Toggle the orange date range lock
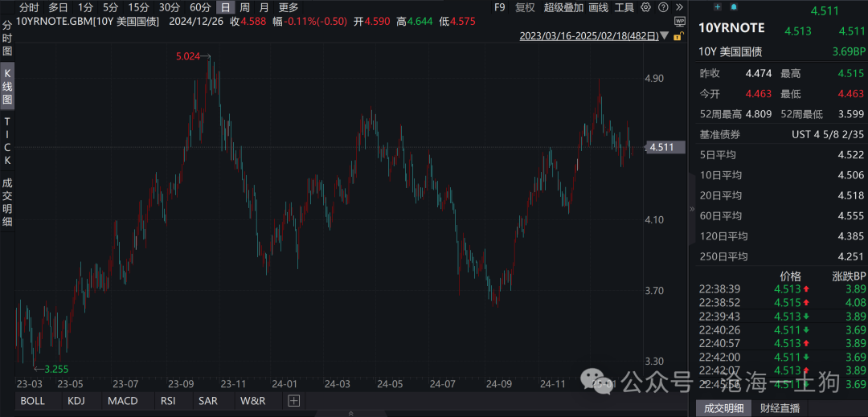This screenshot has width=868, height=417. tap(678, 36)
